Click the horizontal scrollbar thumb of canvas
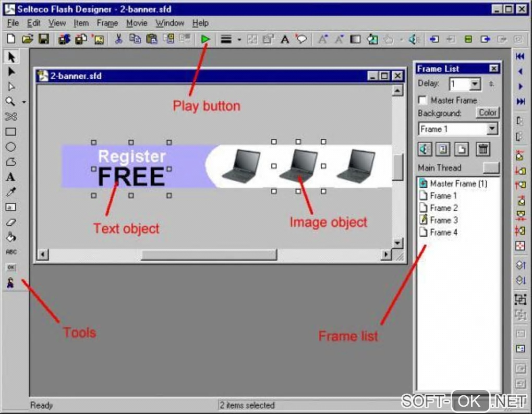This screenshot has width=532, height=414. point(209,254)
